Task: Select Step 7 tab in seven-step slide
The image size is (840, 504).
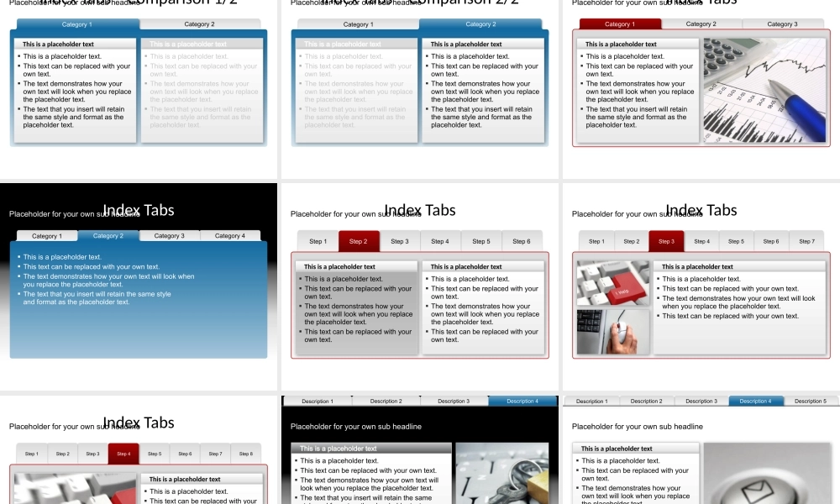Action: tap(806, 241)
